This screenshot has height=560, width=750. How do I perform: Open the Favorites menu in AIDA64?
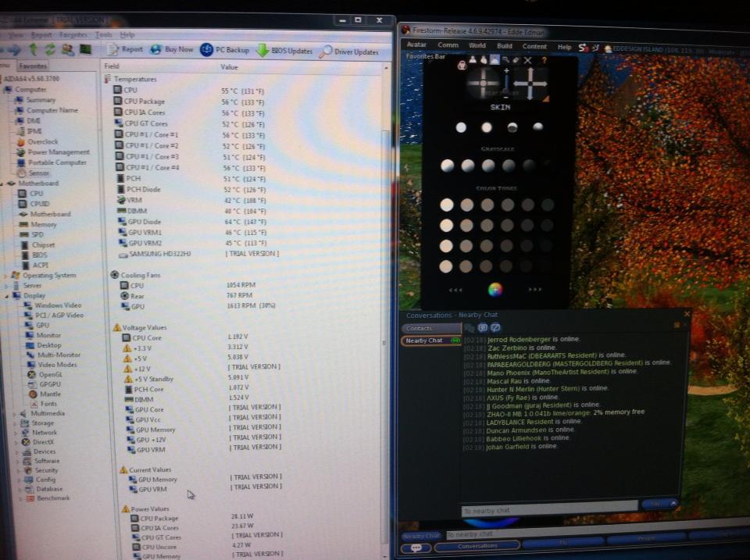(x=73, y=35)
